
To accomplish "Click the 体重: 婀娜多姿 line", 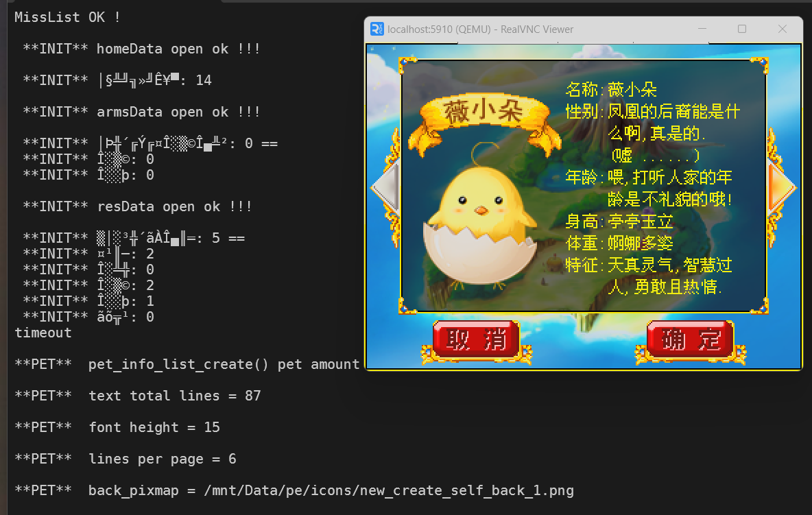I will pos(619,243).
